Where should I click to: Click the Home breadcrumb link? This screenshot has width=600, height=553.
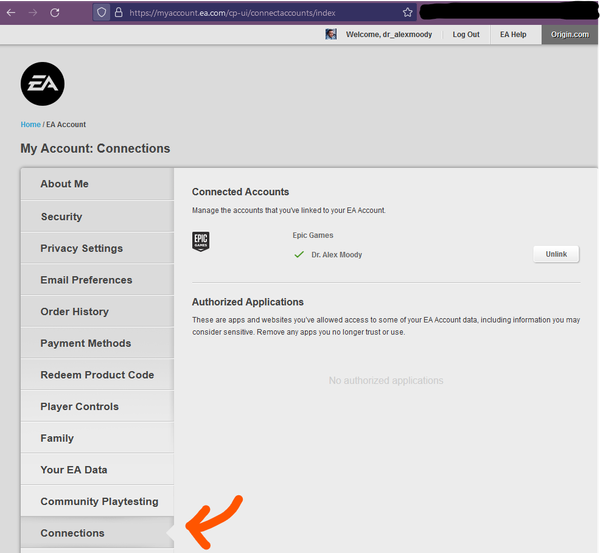click(31, 124)
